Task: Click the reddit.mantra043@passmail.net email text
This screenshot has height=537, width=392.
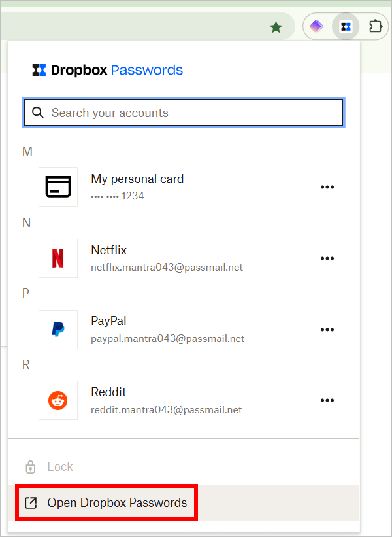Action: pos(166,410)
